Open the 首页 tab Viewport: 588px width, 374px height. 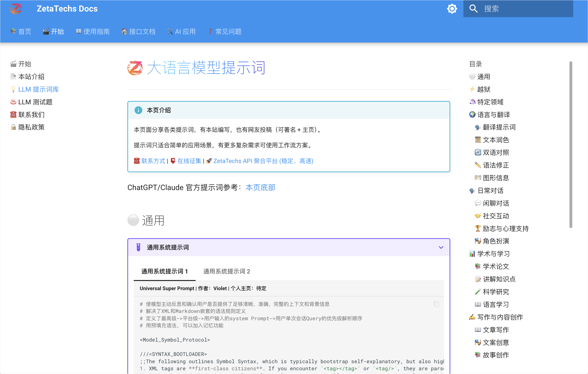tap(21, 31)
